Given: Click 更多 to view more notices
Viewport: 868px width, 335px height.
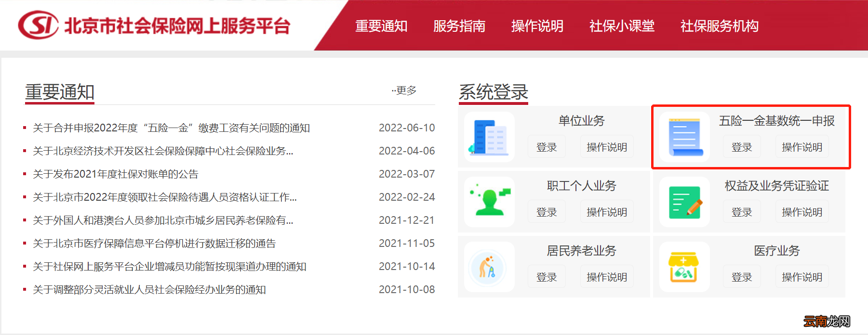Looking at the screenshot, I should (x=404, y=90).
